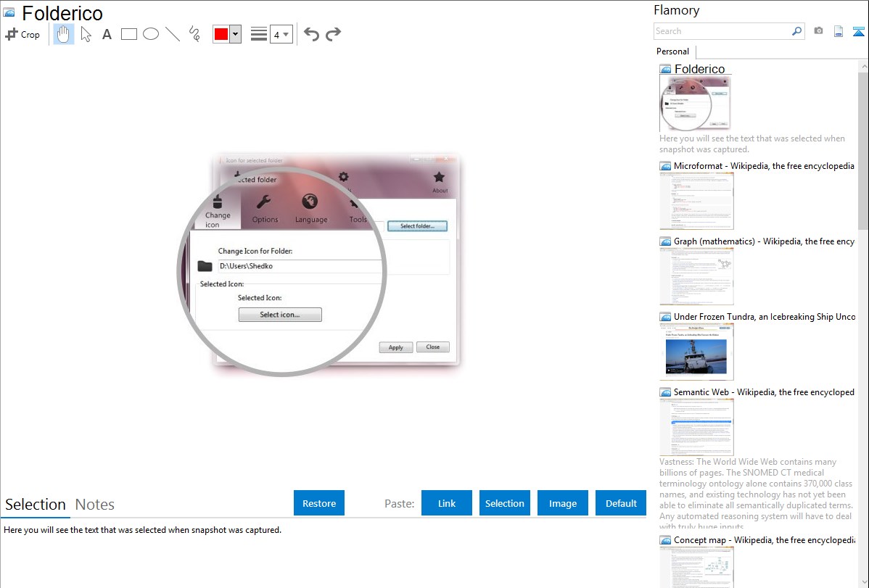The height and width of the screenshot is (588, 869).
Task: Click the camera snapshot icon
Action: click(818, 31)
